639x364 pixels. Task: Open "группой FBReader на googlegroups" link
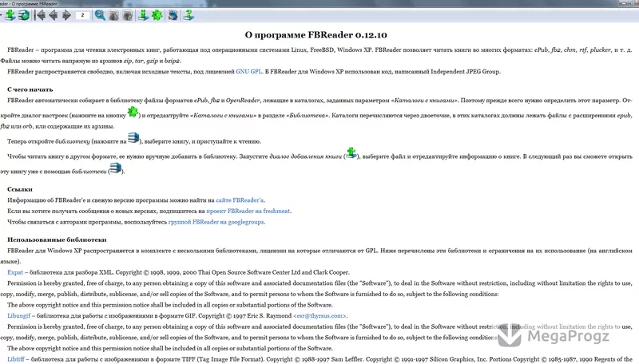pos(216,222)
